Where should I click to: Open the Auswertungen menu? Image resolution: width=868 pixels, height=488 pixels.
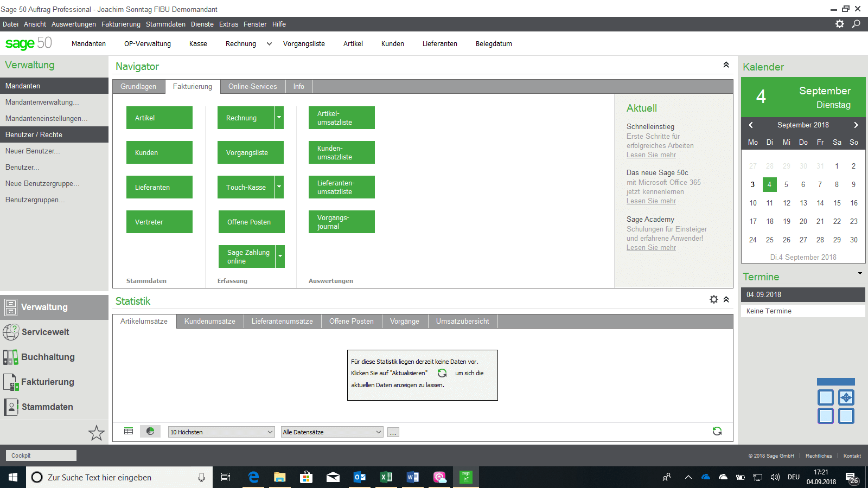coord(73,24)
